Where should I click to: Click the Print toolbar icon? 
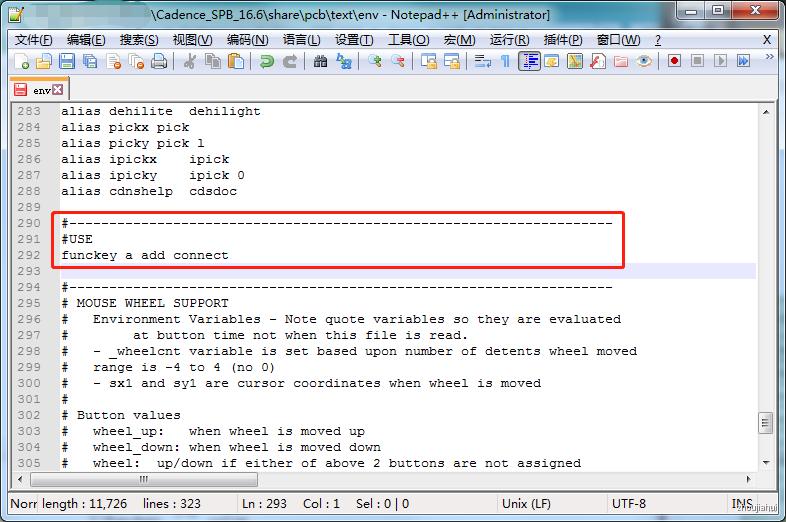click(159, 61)
